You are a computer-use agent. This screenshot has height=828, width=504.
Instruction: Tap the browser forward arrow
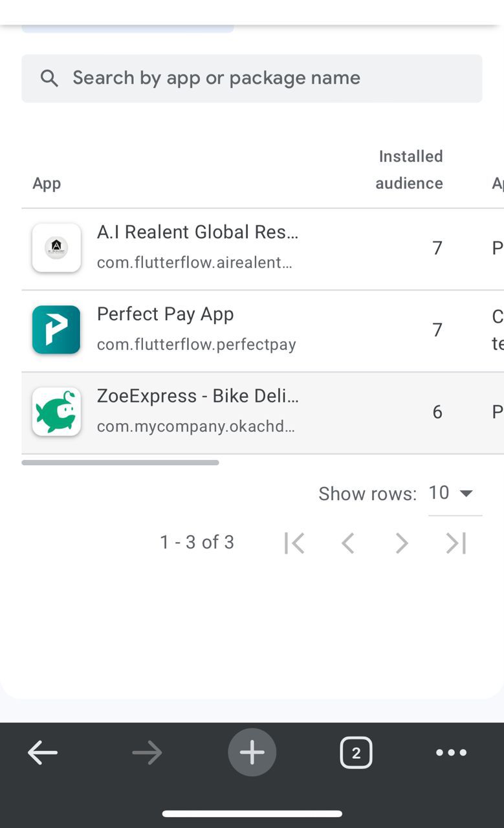[147, 753]
